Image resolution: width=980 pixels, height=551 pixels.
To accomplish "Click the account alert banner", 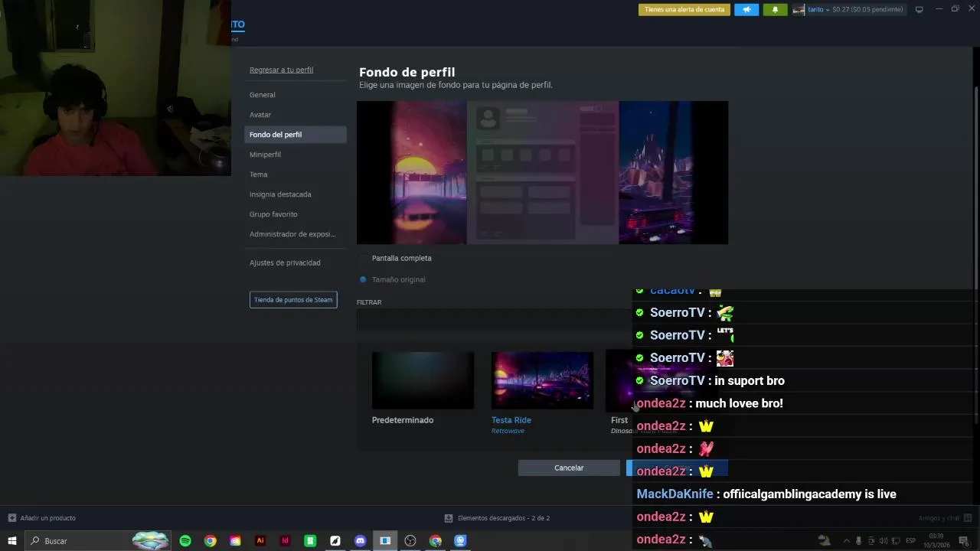I will (684, 9).
